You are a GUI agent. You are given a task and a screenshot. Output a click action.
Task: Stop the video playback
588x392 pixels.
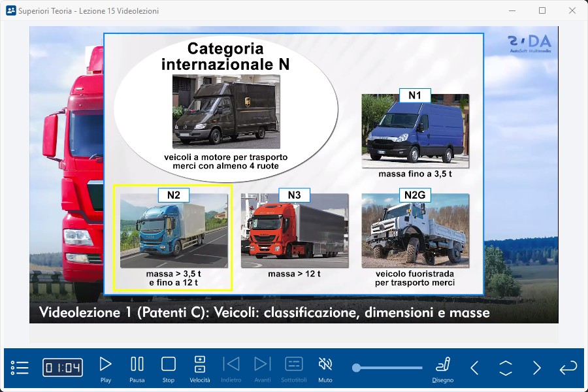[x=169, y=368]
